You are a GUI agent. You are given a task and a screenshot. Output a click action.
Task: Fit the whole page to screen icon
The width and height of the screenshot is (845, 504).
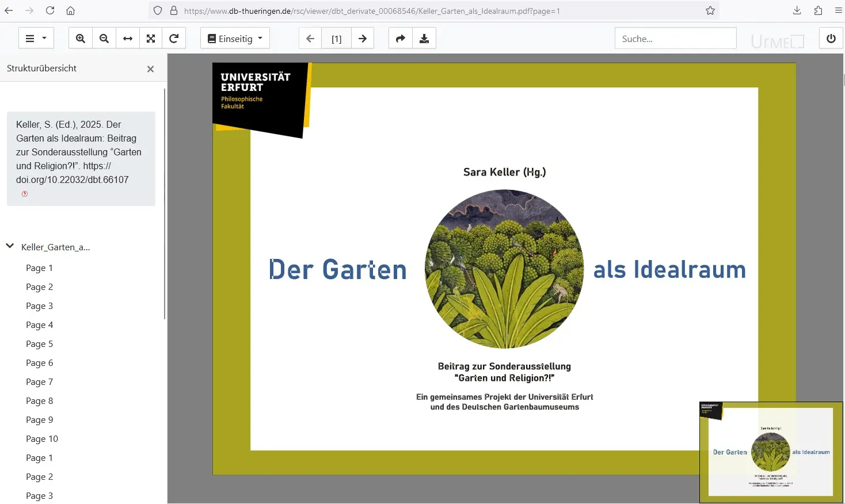point(151,39)
